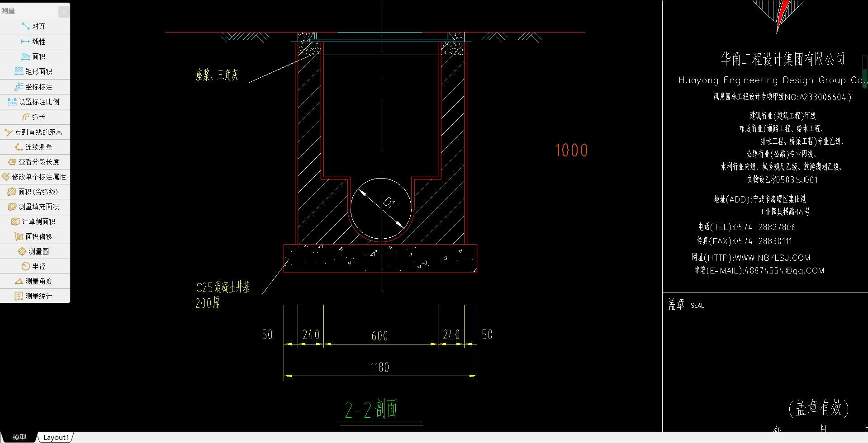The image size is (868, 443).
Task: Choose the 面积 area measurement tool
Action: (35, 57)
